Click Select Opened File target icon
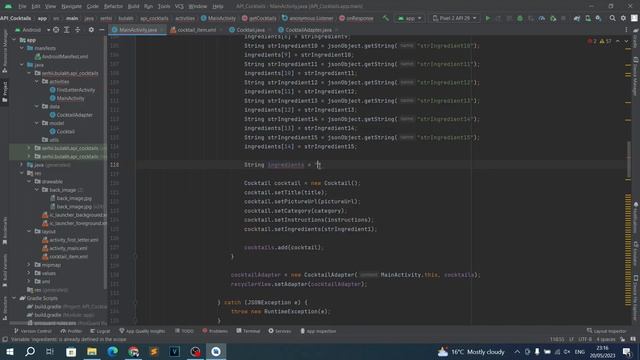The image size is (640, 360). tap(56, 30)
